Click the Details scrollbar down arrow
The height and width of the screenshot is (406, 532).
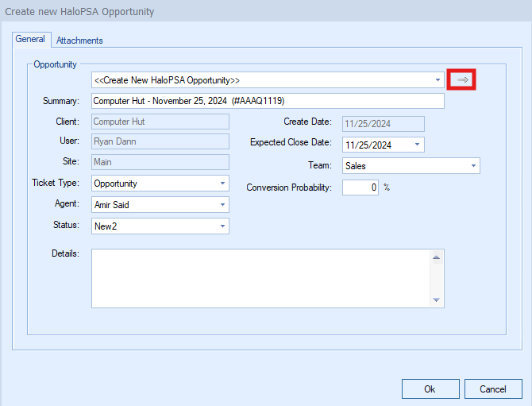pos(436,300)
